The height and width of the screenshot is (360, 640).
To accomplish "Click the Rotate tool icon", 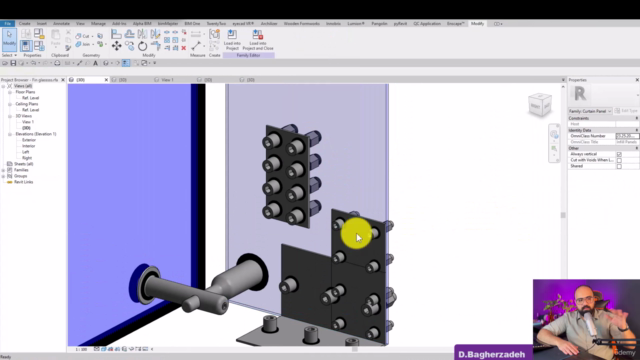I will click(142, 46).
